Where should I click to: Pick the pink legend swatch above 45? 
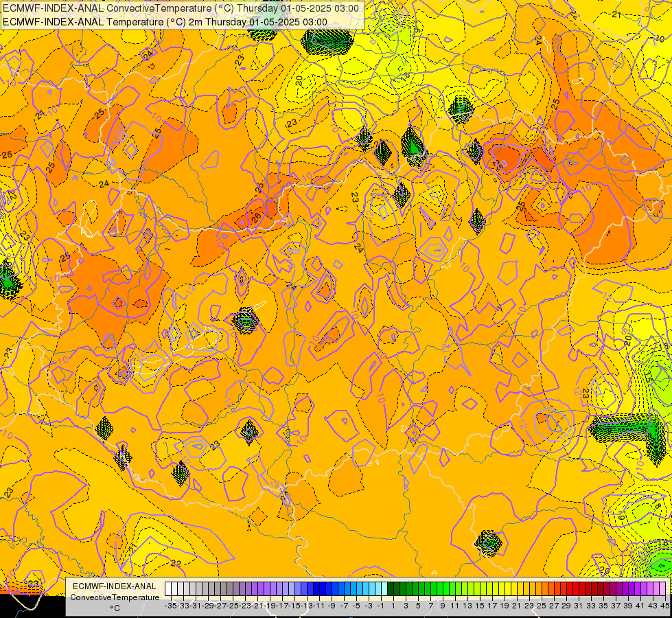coord(662,589)
